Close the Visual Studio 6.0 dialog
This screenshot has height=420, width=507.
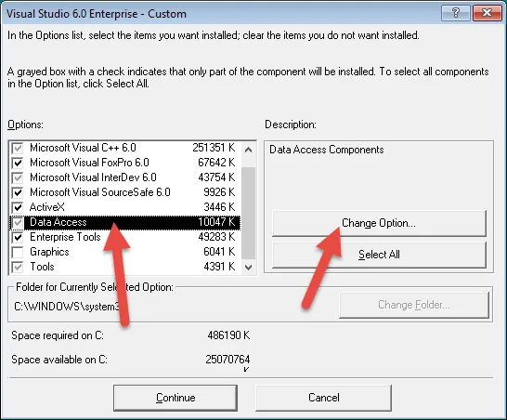487,13
